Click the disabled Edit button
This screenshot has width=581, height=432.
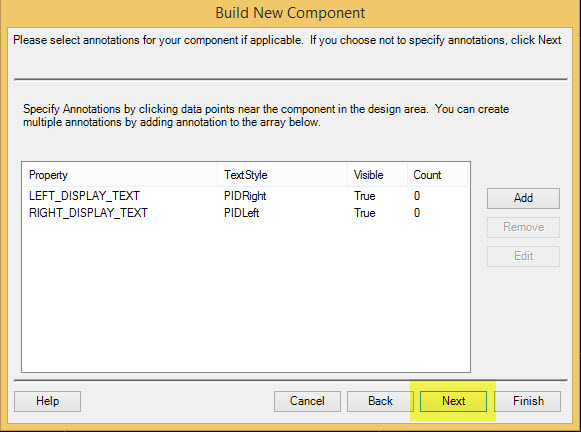tap(523, 256)
